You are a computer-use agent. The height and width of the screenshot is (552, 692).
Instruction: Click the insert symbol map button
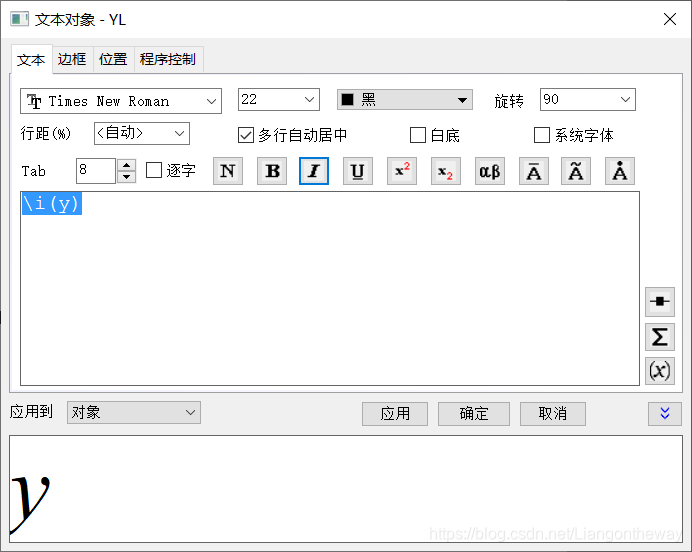pyautogui.click(x=660, y=302)
